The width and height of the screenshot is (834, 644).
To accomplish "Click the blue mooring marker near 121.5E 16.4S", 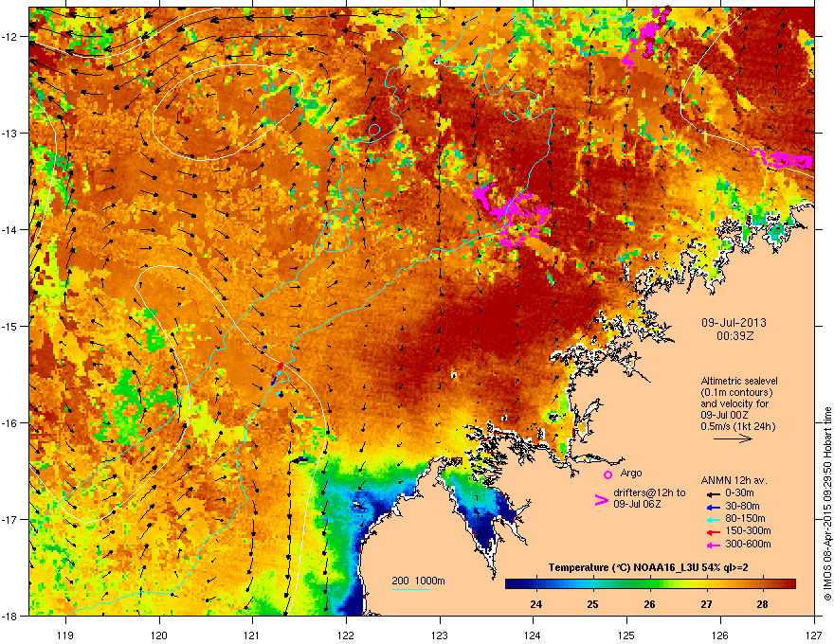I will click(302, 458).
